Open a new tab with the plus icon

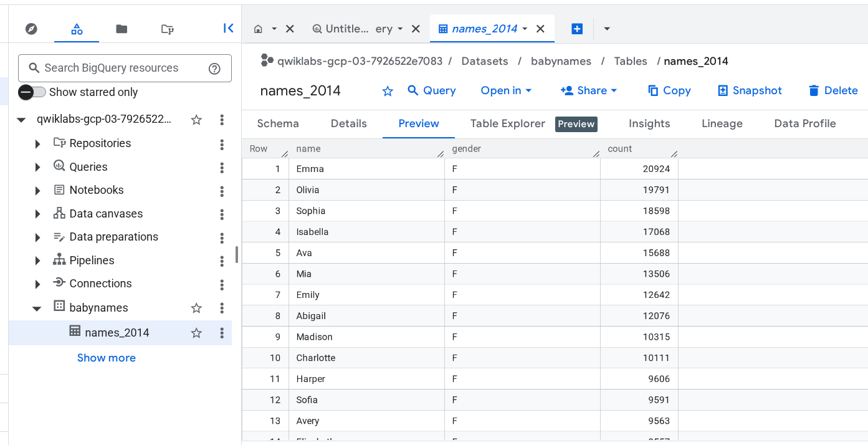(576, 29)
